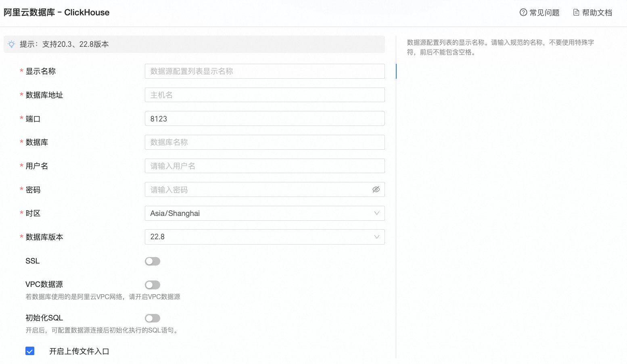The image size is (627, 364).
Task: Focus the 数据库地址 hostname field
Action: [265, 95]
